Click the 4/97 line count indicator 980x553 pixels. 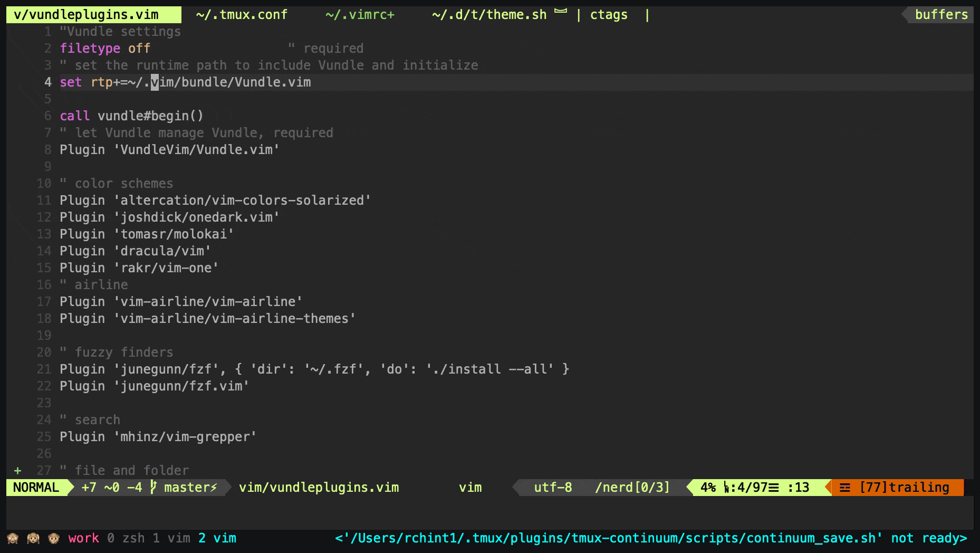coord(751,488)
